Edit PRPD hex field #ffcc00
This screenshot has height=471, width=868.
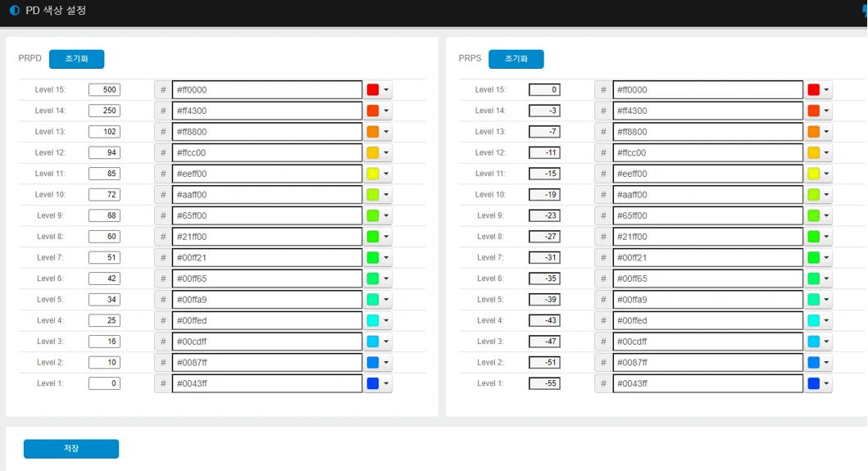[267, 152]
